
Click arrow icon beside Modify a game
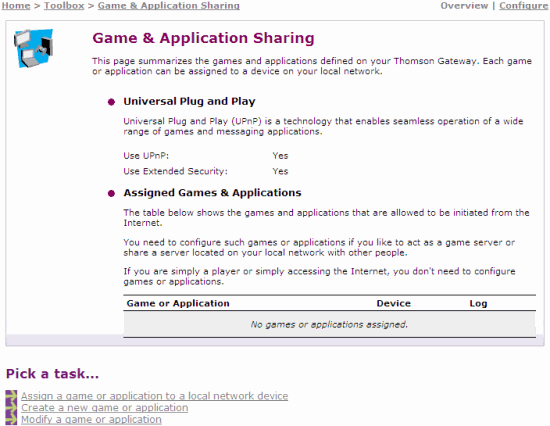[x=11, y=419]
